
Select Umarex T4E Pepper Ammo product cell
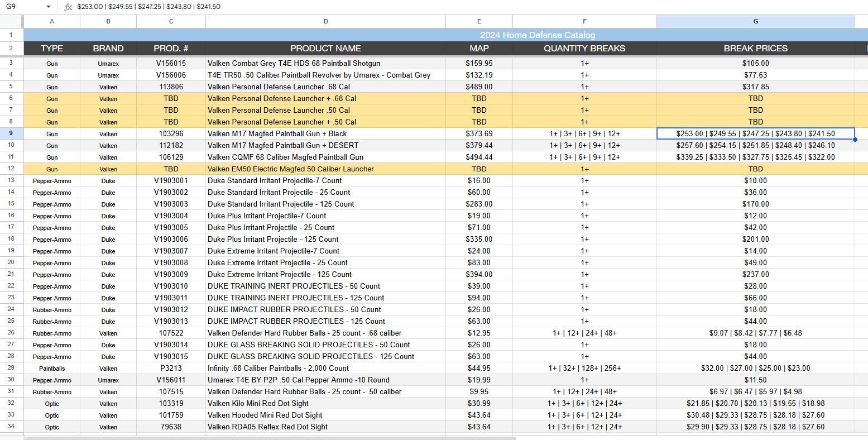tap(325, 380)
